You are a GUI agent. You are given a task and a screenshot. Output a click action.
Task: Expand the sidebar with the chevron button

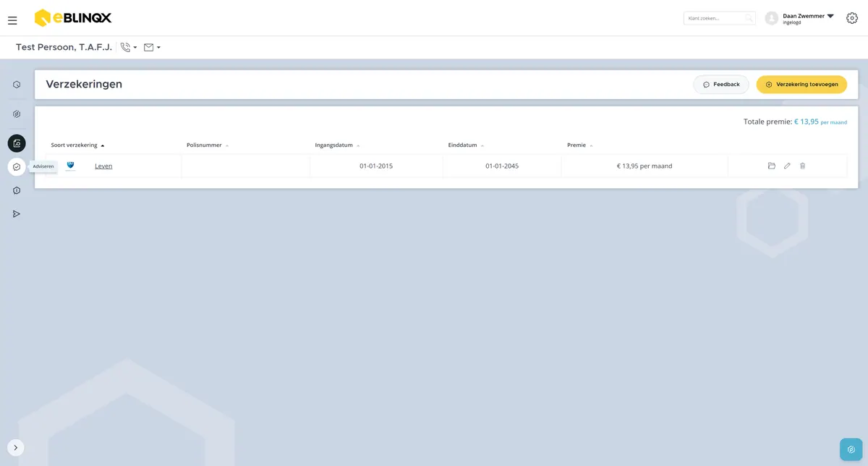pos(16,448)
